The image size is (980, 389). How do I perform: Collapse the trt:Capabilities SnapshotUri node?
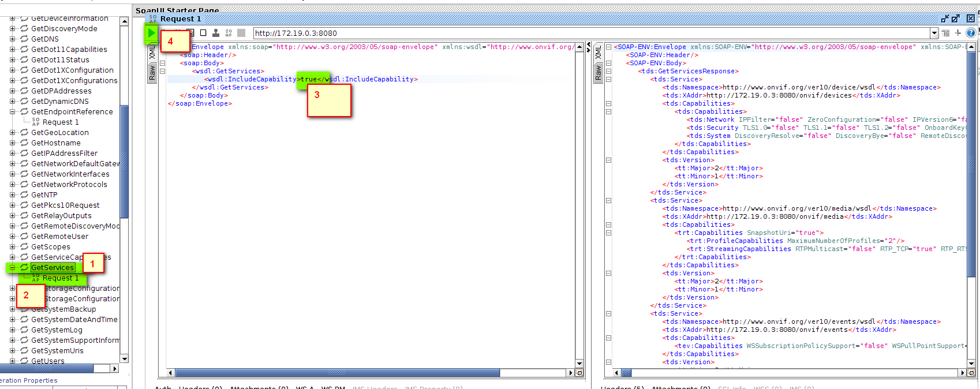pos(608,233)
